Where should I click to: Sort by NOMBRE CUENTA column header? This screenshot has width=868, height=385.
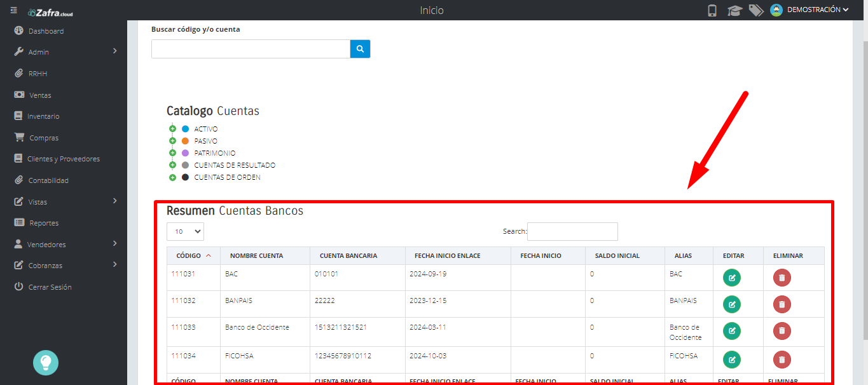tap(265, 256)
